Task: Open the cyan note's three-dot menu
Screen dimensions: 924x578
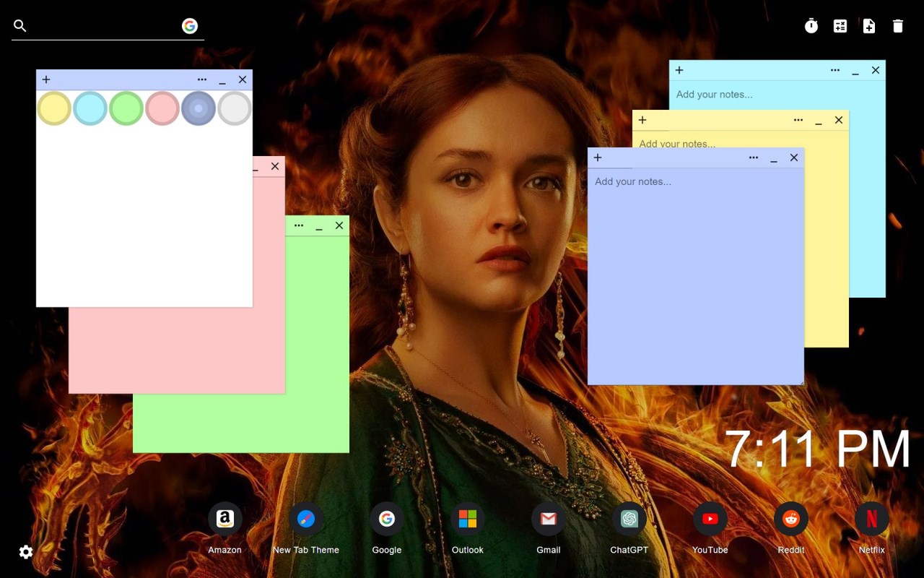Action: click(x=835, y=70)
